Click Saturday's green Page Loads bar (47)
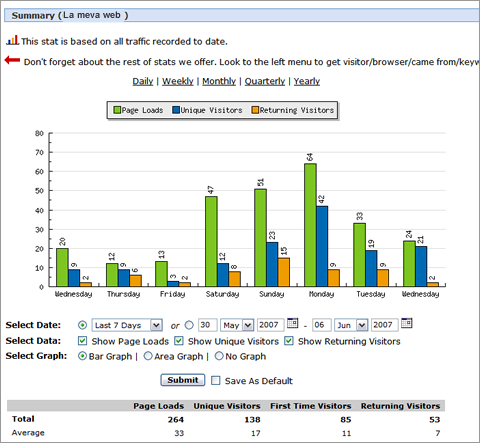The height and width of the screenshot is (443, 480). coord(211,241)
